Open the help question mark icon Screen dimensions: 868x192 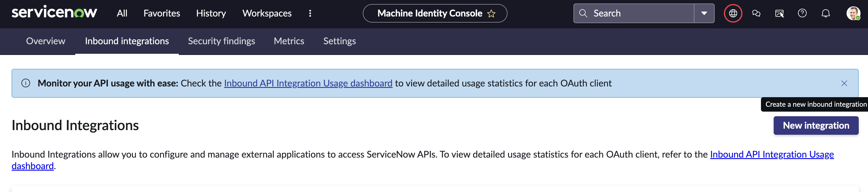click(802, 14)
